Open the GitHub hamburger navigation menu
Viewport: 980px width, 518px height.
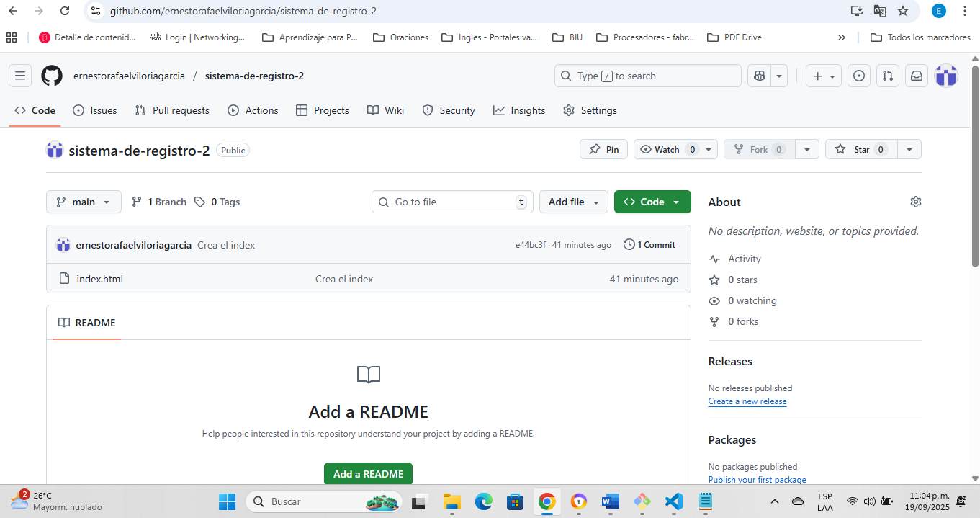pos(20,76)
